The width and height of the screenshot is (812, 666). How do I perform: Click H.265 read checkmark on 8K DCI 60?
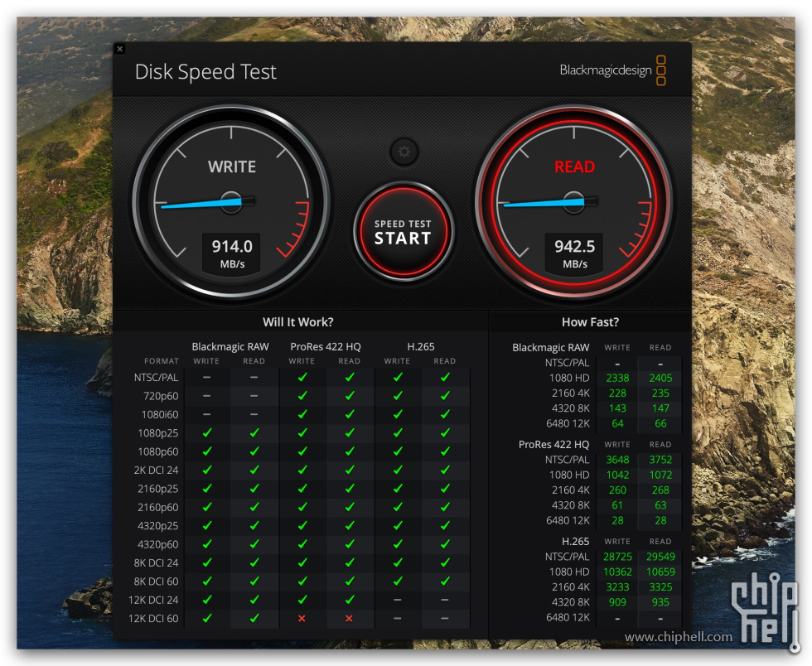pos(445,581)
